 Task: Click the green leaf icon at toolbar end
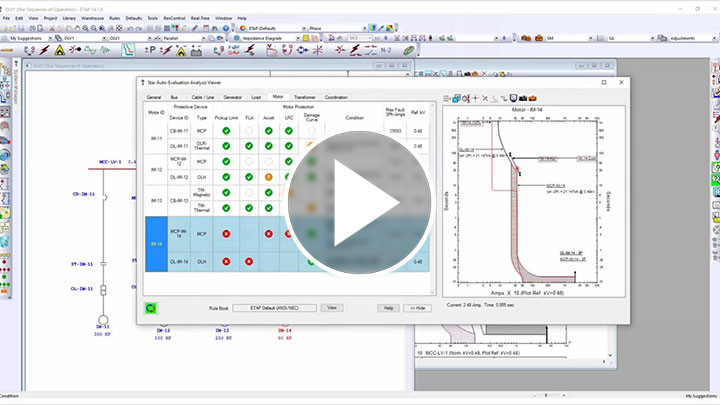click(x=408, y=50)
